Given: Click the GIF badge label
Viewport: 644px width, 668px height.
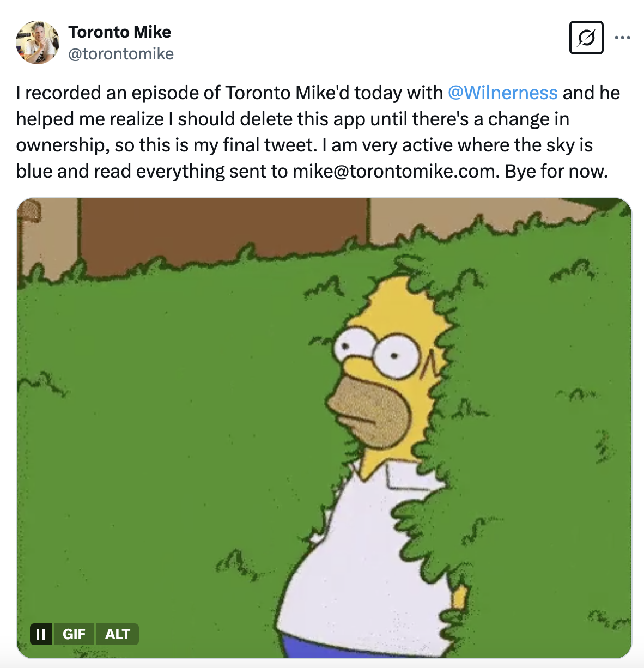Looking at the screenshot, I should pyautogui.click(x=74, y=634).
